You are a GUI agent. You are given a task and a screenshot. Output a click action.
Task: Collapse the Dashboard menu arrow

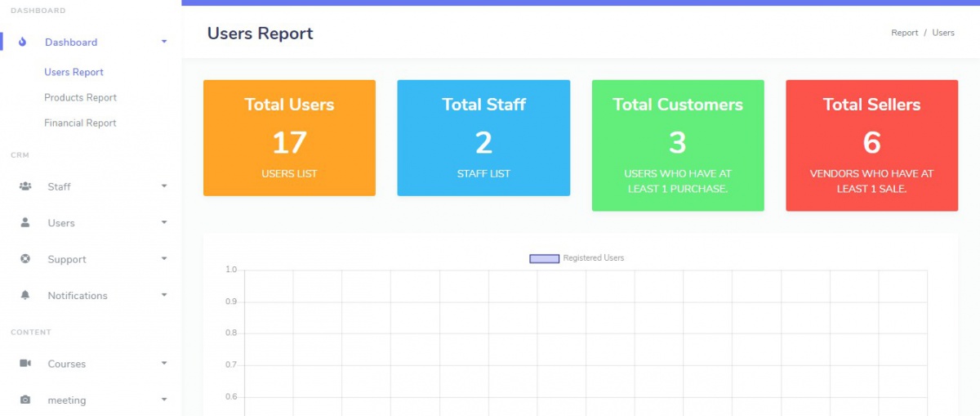164,42
